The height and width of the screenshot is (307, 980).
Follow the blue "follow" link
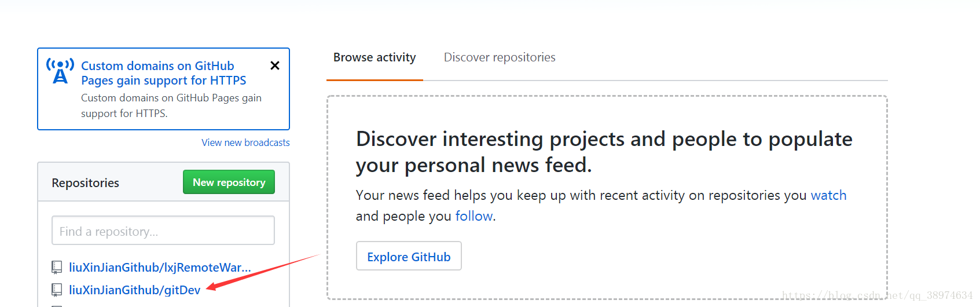pyautogui.click(x=474, y=216)
